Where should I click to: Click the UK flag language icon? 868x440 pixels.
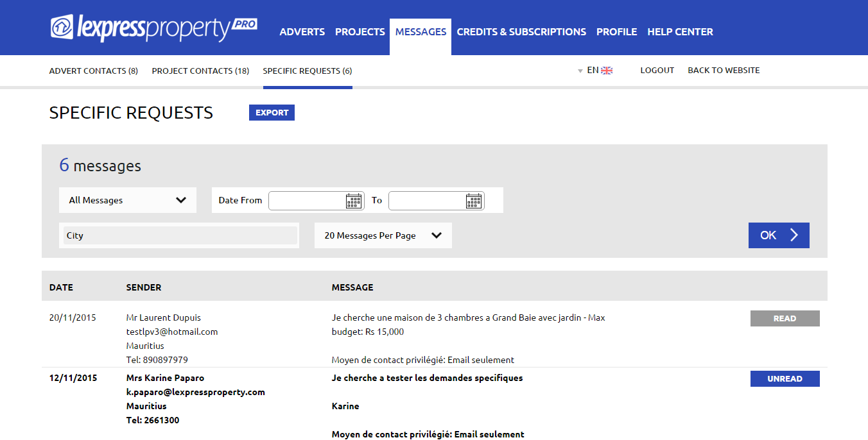[607, 71]
